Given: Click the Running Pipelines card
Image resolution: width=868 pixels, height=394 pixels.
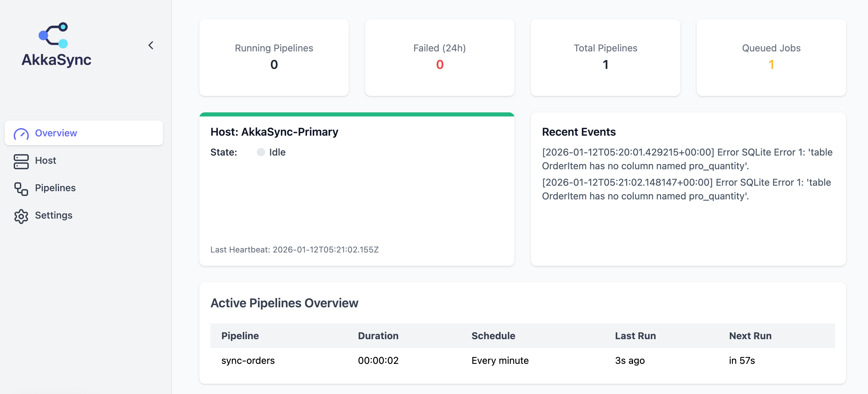Looking at the screenshot, I should 274,57.
